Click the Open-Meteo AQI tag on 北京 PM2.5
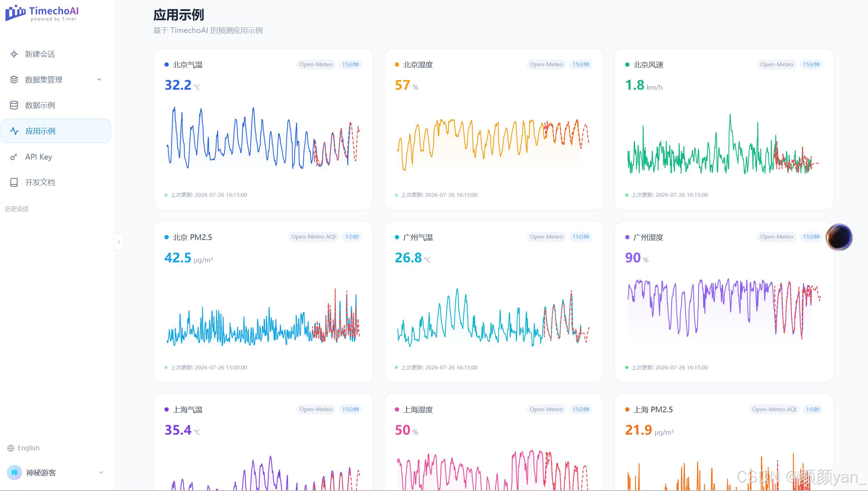This screenshot has width=868, height=491. [x=313, y=237]
